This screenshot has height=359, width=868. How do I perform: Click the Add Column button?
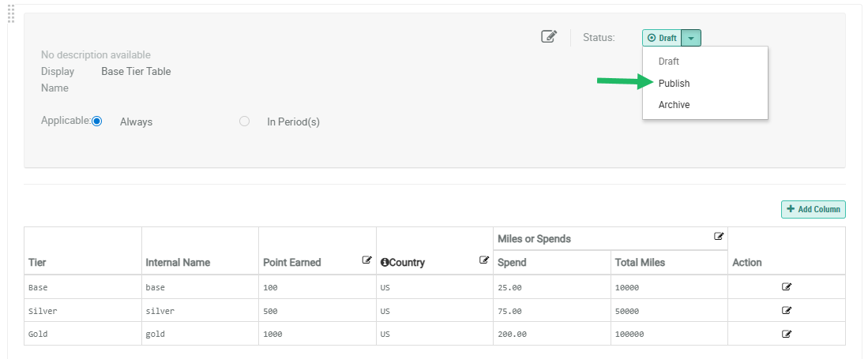coord(813,209)
